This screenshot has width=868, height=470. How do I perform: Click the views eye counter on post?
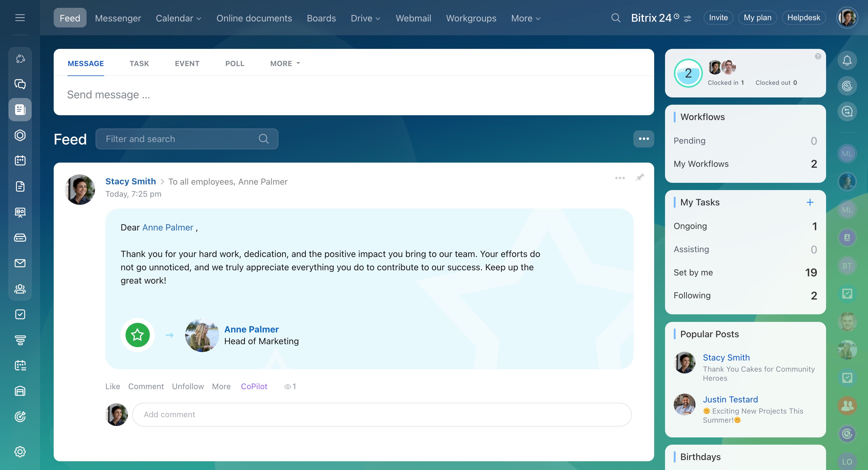click(x=290, y=386)
